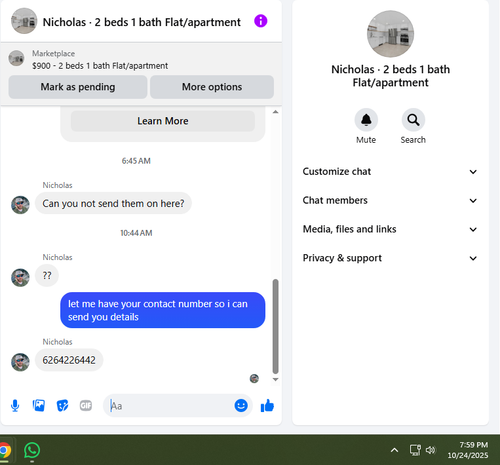The height and width of the screenshot is (465, 500).
Task: Attach a photo with the image icon
Action: coord(39,405)
